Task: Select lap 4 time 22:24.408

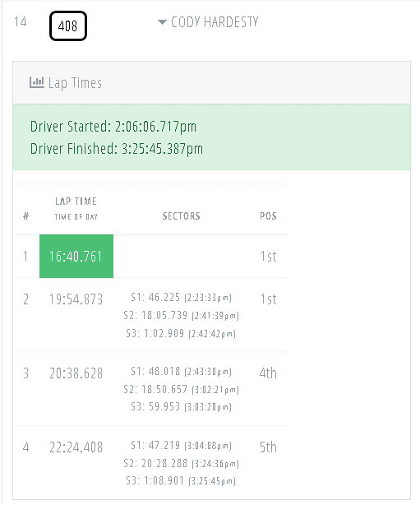Action: tap(76, 447)
